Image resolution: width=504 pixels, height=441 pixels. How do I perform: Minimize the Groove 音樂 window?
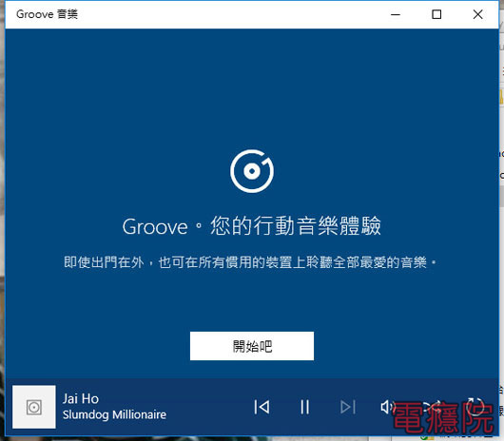pyautogui.click(x=396, y=14)
